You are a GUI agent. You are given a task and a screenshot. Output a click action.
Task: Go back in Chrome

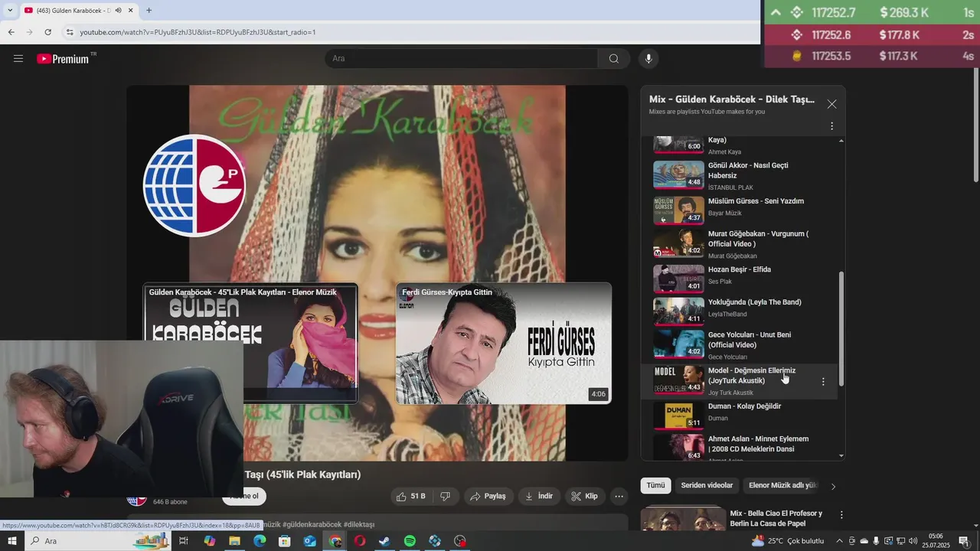[11, 32]
